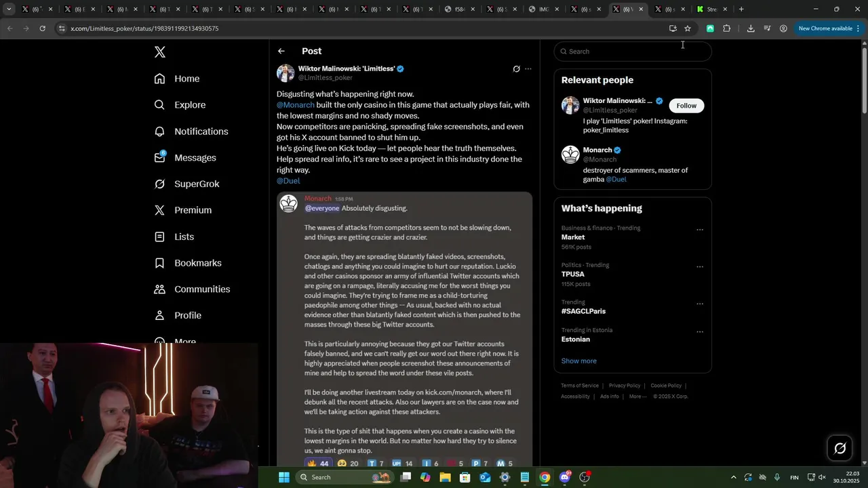Screen dimensions: 868x488
Task: Open Premium in the sidebar
Action: pos(183,210)
